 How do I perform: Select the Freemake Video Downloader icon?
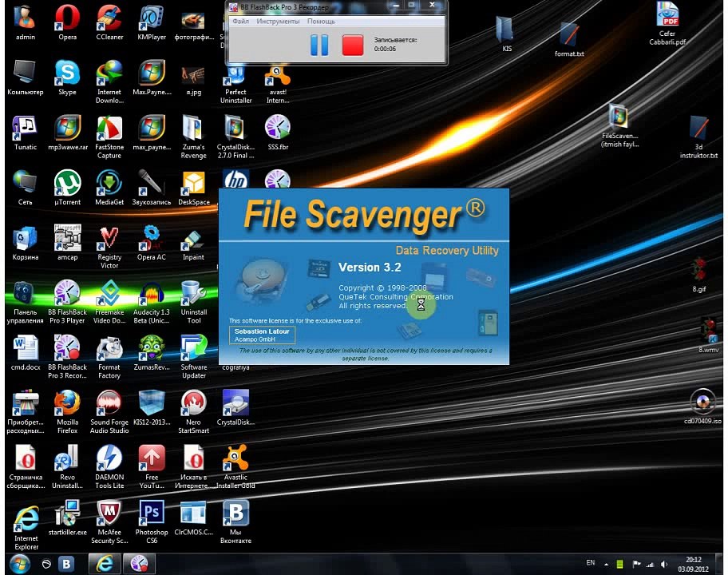coord(109,301)
